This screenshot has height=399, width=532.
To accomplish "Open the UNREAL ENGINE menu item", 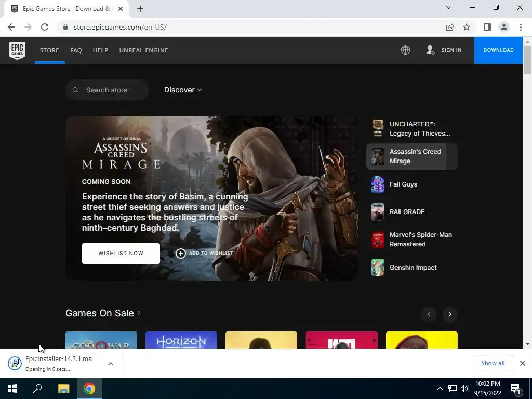I will tap(143, 50).
